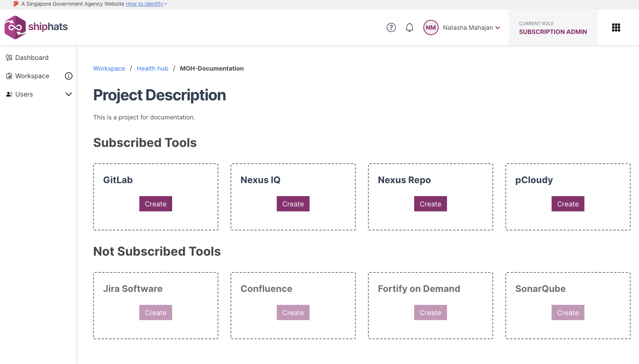Go to Dashboard in the sidebar
The width and height of the screenshot is (639, 364).
[x=32, y=58]
